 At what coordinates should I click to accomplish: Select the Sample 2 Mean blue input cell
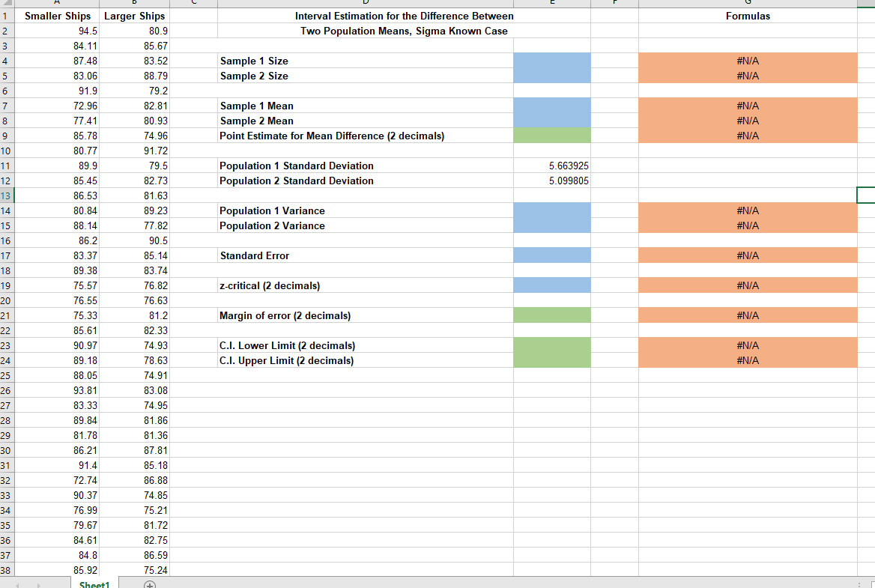click(x=552, y=121)
